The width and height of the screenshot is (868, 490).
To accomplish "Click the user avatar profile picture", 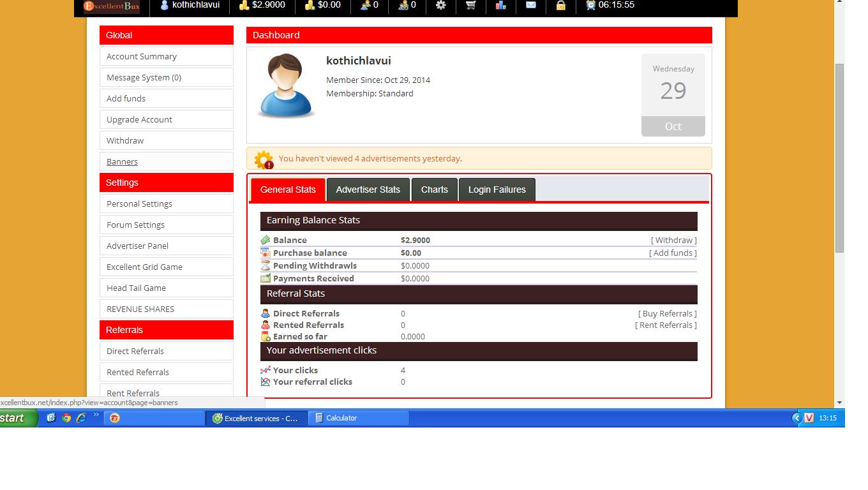I will [285, 86].
